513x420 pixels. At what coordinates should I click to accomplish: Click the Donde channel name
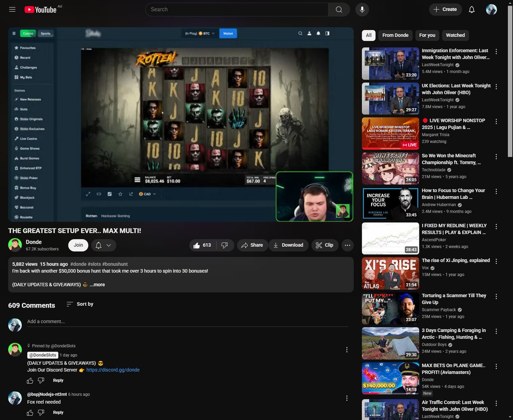(x=34, y=242)
